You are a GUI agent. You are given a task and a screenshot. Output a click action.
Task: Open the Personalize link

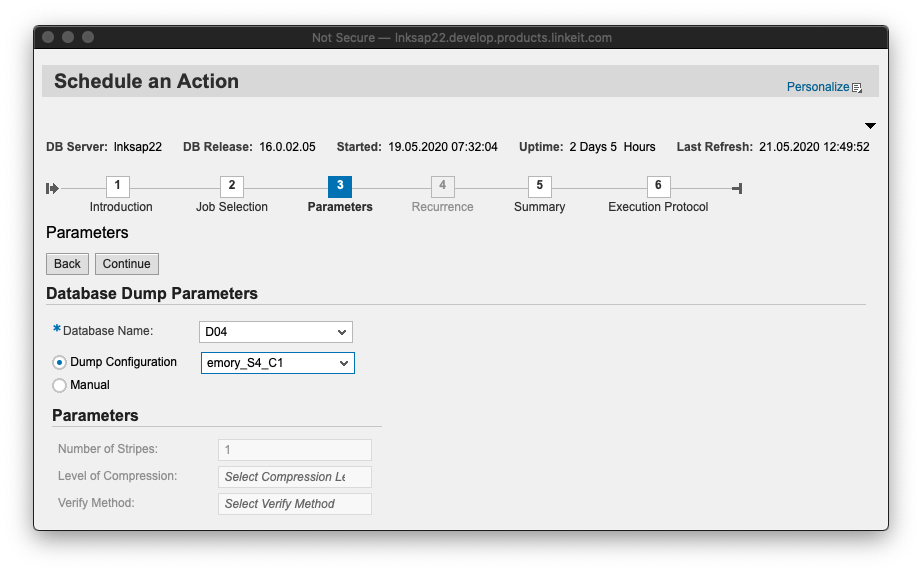tap(817, 87)
